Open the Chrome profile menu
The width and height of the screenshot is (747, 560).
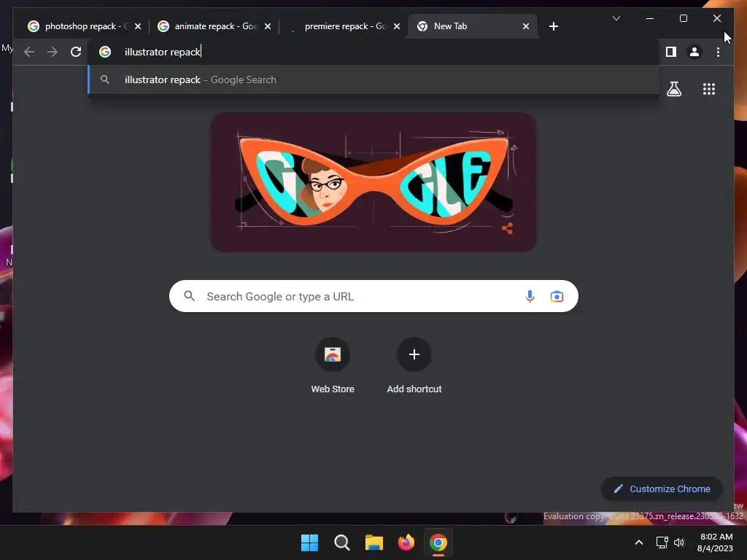pos(694,52)
